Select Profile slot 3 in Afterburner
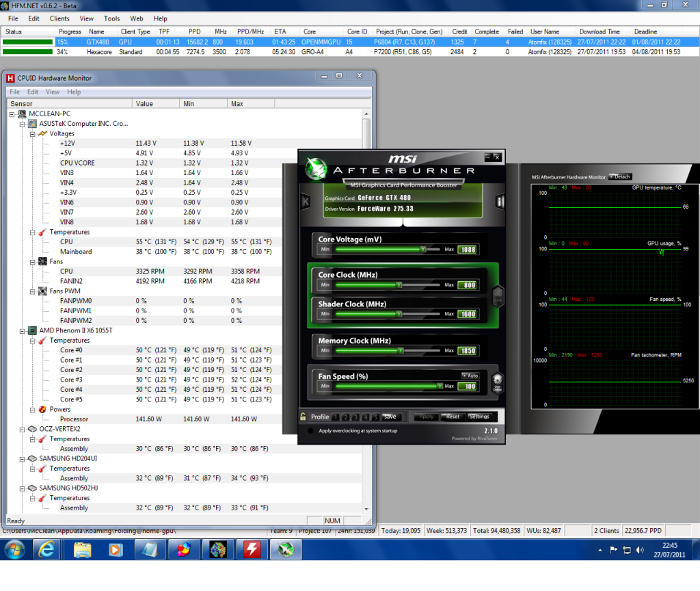The image size is (700, 591). point(355,417)
